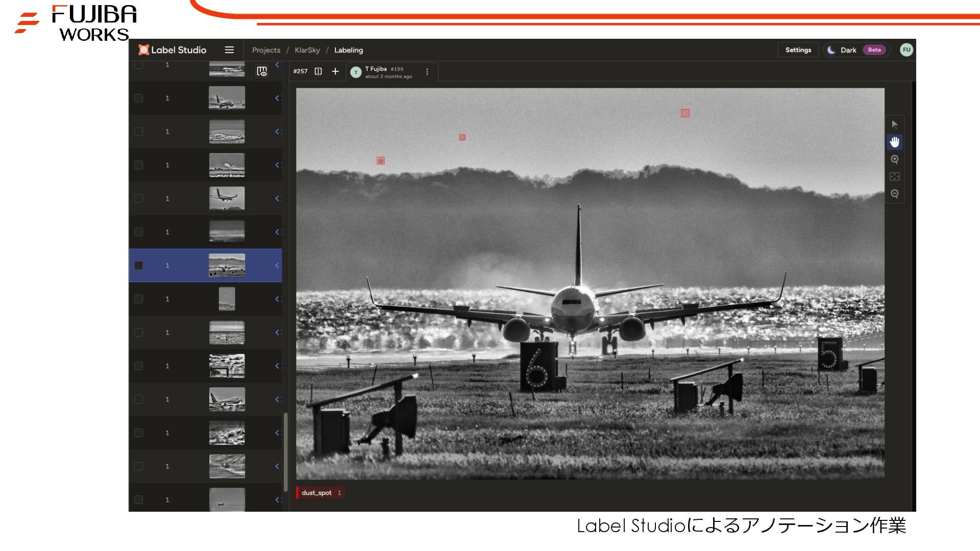Click the fit-to-screen zoom tool
The height and width of the screenshot is (551, 980).
[894, 177]
